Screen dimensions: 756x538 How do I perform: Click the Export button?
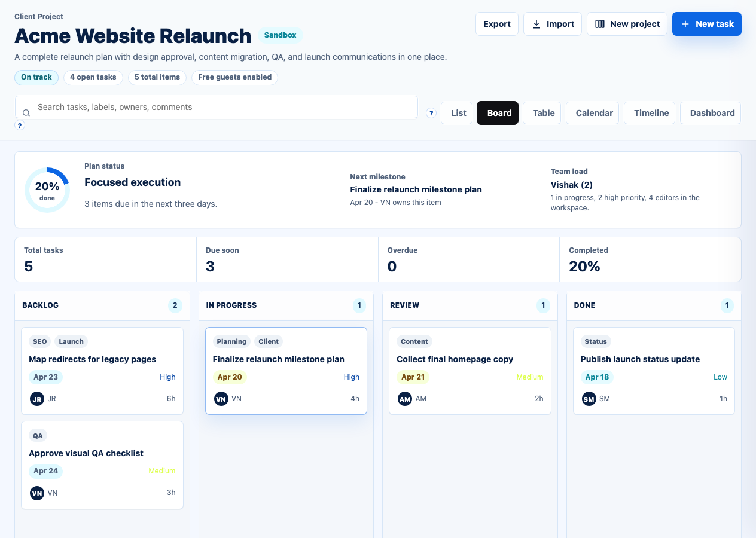(x=496, y=24)
